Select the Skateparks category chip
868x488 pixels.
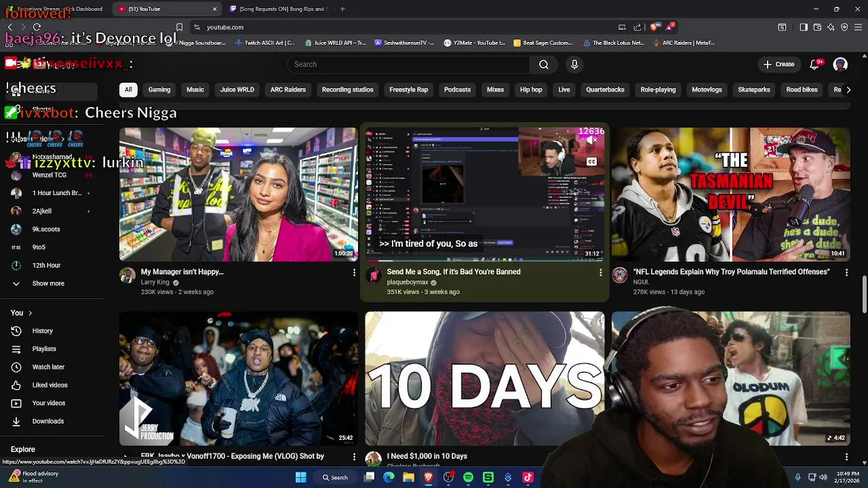coord(754,89)
